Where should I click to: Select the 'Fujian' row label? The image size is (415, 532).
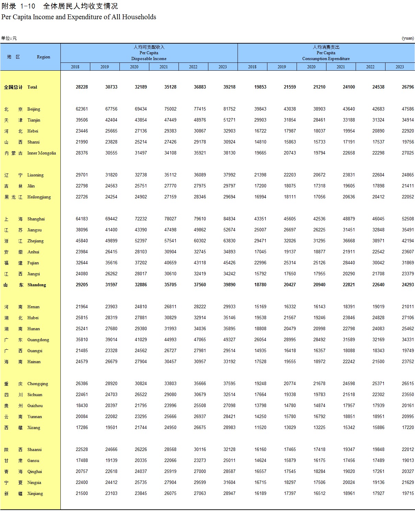(x=33, y=263)
